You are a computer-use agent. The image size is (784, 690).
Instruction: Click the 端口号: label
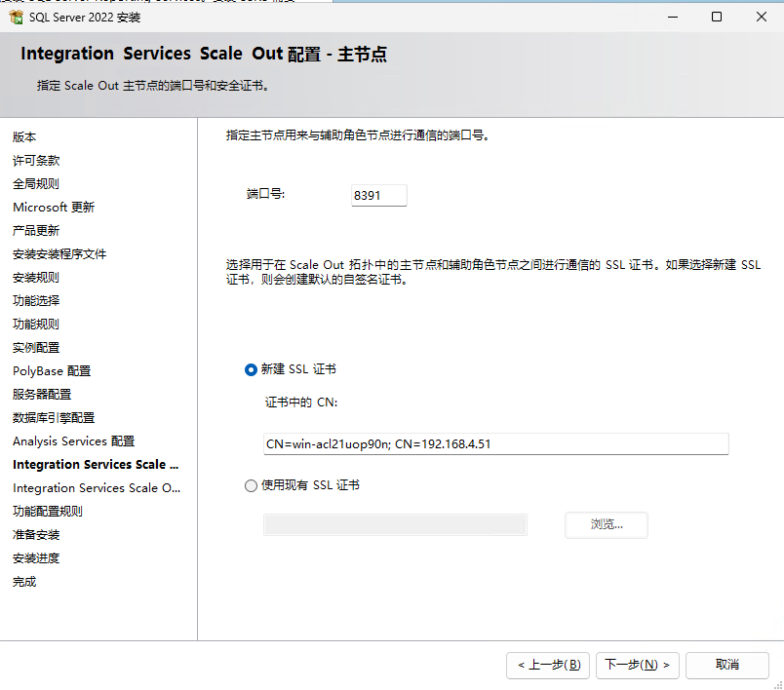[265, 194]
